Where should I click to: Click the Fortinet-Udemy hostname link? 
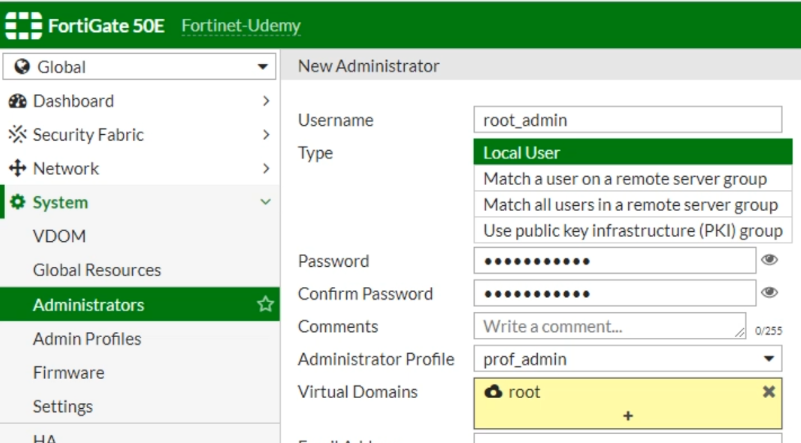[241, 26]
